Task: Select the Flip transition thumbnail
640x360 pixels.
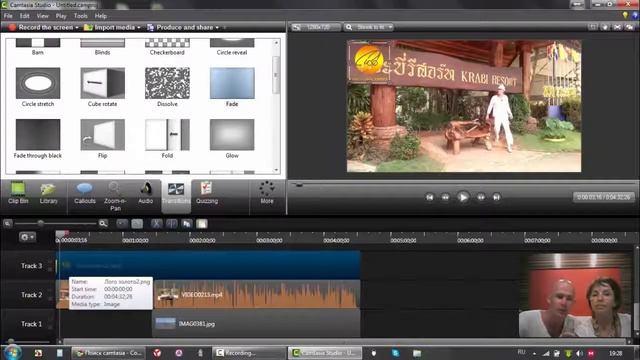Action: pyautogui.click(x=102, y=134)
